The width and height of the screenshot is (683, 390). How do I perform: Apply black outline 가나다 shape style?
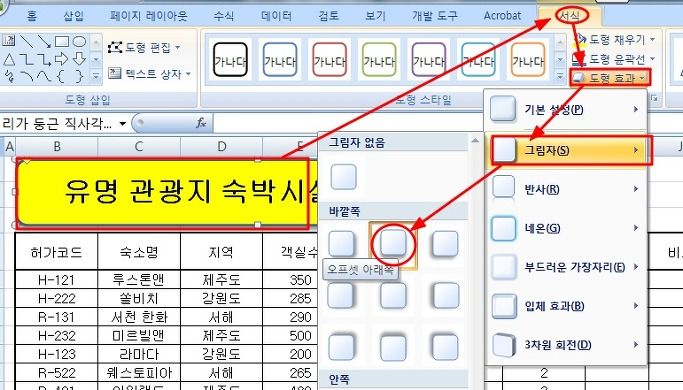(x=230, y=60)
